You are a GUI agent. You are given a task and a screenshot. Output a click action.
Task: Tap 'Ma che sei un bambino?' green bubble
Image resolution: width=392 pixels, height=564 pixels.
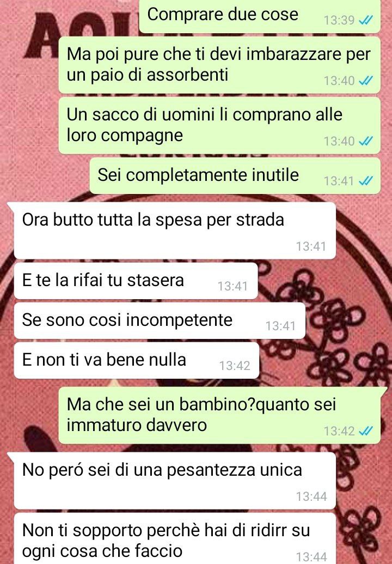click(219, 415)
